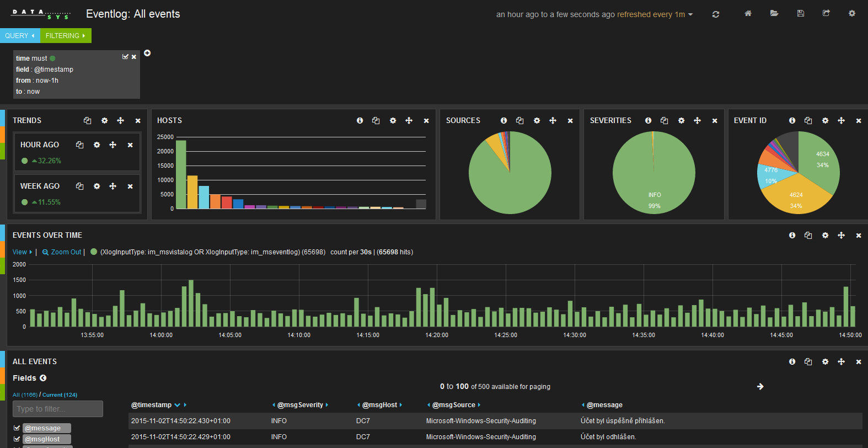Image resolution: width=868 pixels, height=448 pixels.
Task: Close the HOSTS panel
Action: pos(426,121)
